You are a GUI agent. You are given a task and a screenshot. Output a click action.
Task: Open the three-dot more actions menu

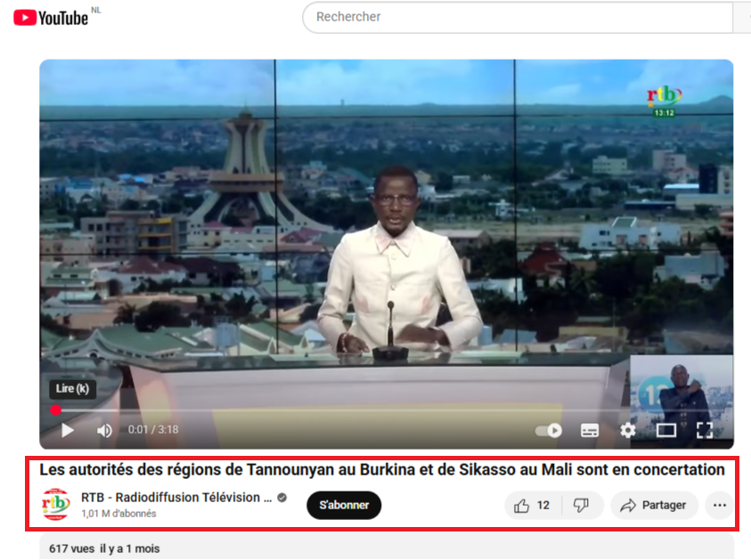tap(719, 506)
